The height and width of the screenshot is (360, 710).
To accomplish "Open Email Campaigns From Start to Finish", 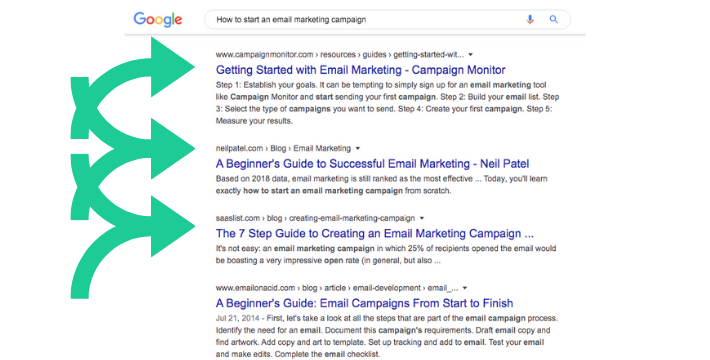I will [365, 303].
